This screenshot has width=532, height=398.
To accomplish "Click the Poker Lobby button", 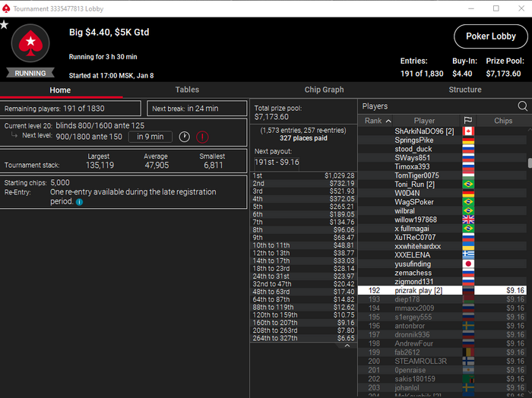I will (x=491, y=36).
